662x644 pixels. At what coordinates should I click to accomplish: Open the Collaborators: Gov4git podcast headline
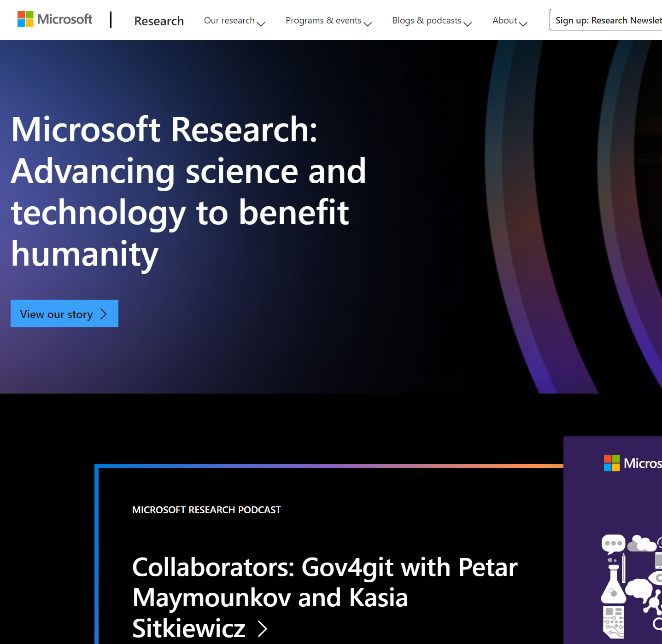325,597
